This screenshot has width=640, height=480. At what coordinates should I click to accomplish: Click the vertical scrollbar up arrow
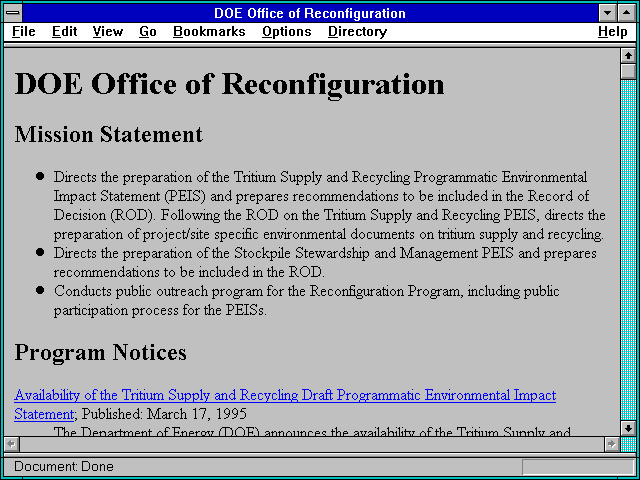pyautogui.click(x=628, y=56)
